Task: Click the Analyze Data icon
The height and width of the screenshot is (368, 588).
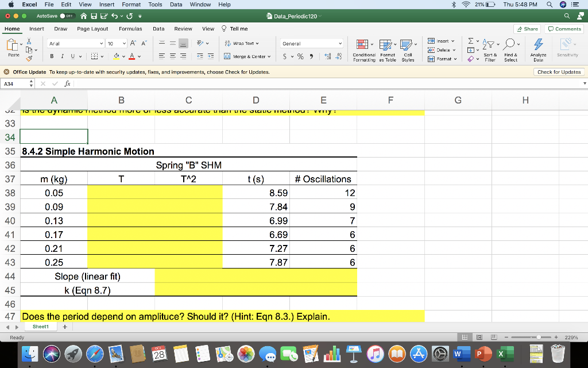Action: point(537,50)
